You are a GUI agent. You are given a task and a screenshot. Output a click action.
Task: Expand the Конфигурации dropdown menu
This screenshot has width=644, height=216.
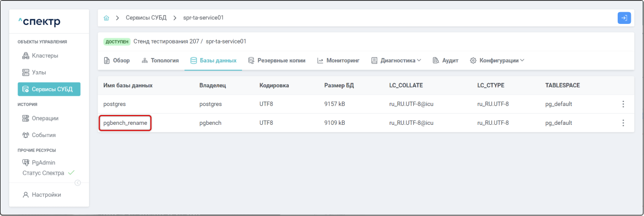point(497,60)
